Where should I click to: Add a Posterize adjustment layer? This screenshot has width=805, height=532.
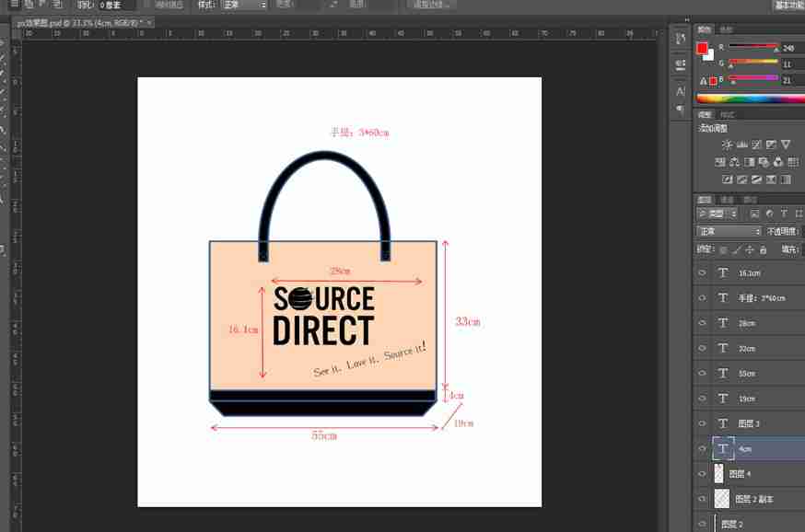coord(741,179)
